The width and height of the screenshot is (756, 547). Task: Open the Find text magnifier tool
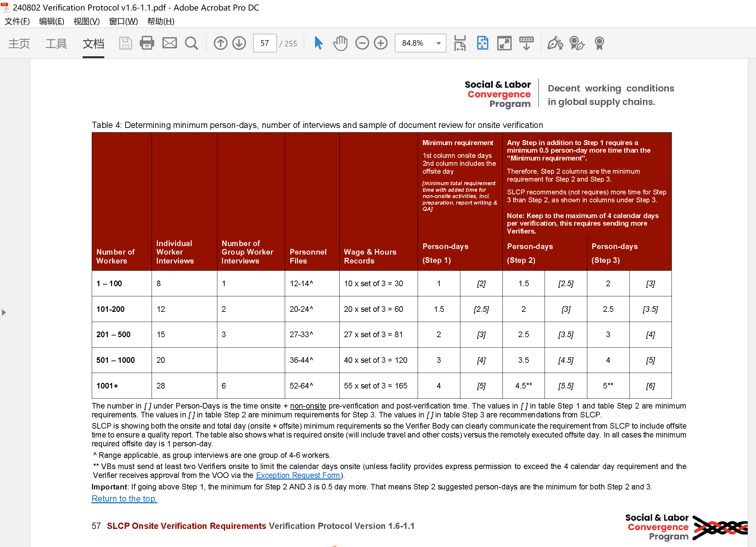tap(191, 43)
